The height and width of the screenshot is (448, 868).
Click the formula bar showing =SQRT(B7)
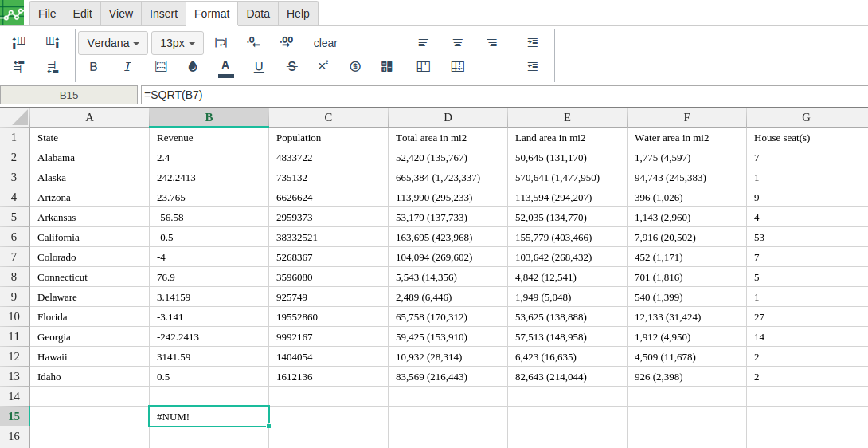tap(504, 95)
